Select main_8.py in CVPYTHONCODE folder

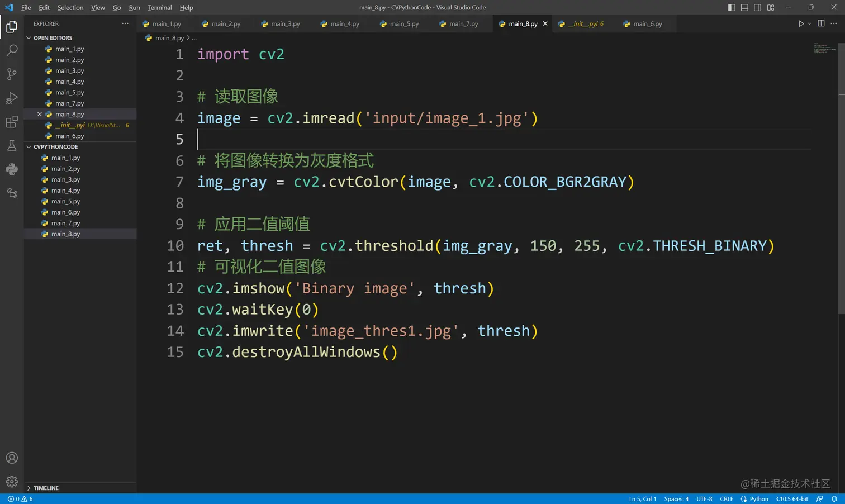pos(80,234)
